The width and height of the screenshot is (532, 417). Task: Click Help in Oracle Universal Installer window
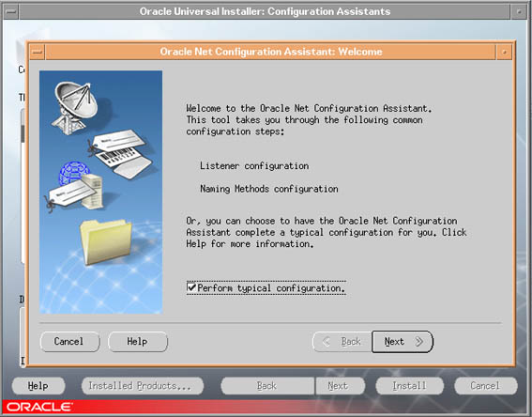[38, 386]
